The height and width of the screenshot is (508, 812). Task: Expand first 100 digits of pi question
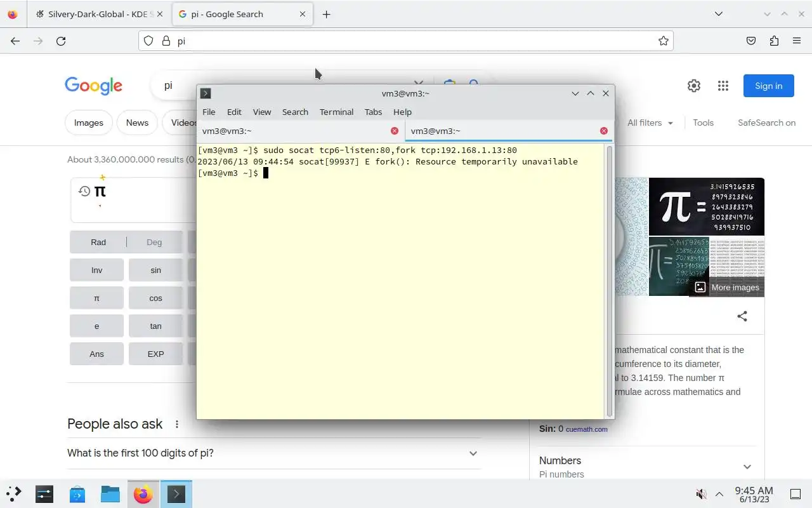click(273, 453)
